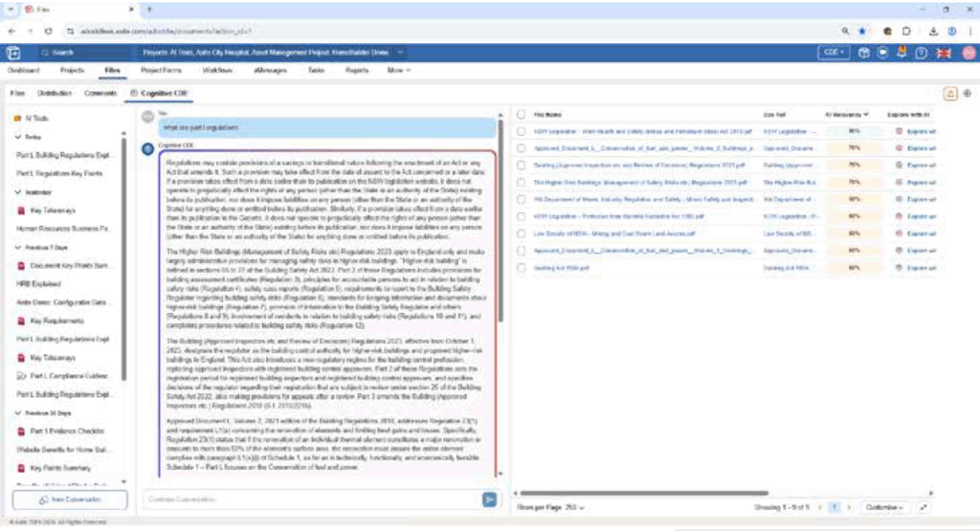Click the Asite home logo icon
980x531 pixels.
tap(14, 53)
